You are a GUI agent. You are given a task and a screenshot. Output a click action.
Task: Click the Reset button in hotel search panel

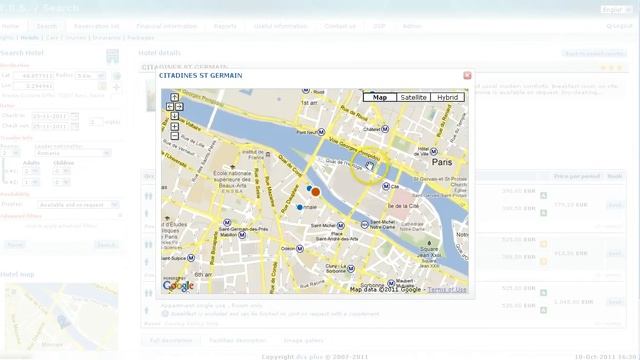(x=15, y=245)
